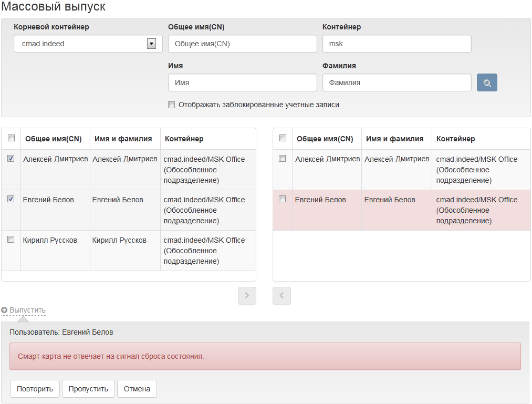Select all users in right table header
Image resolution: width=532 pixels, height=404 pixels.
[x=283, y=138]
